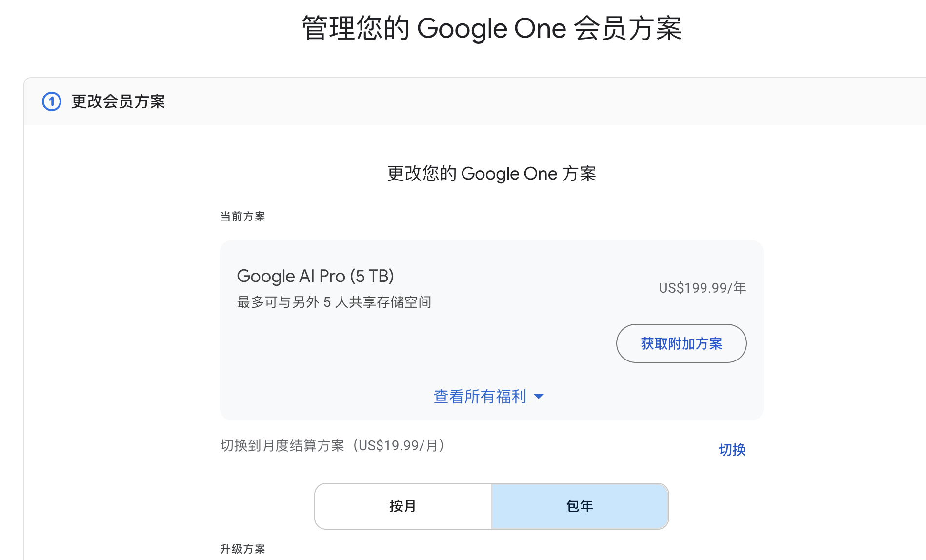Click the blue 切换 link
Screen dimensions: 926x560
732,450
